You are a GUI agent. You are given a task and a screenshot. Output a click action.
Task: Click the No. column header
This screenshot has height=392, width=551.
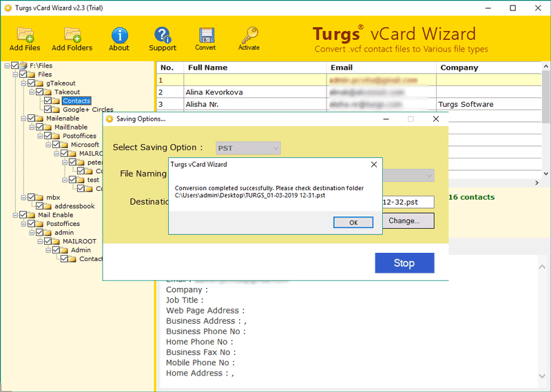click(x=170, y=68)
